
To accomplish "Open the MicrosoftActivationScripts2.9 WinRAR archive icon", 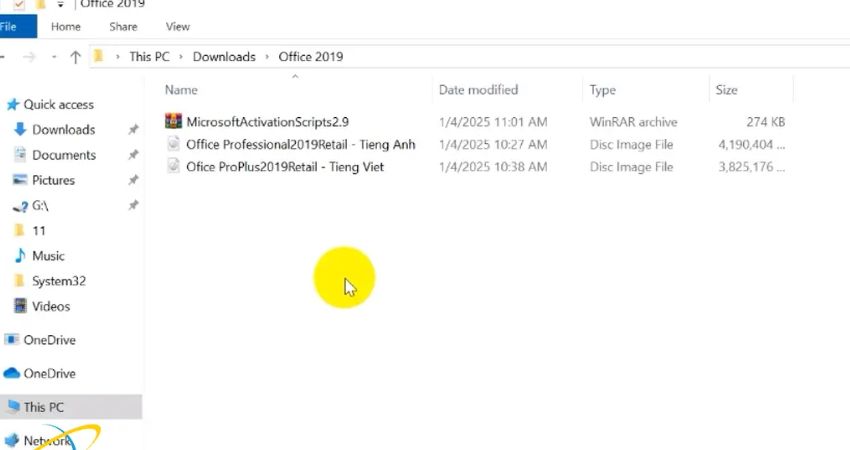I will [x=174, y=122].
